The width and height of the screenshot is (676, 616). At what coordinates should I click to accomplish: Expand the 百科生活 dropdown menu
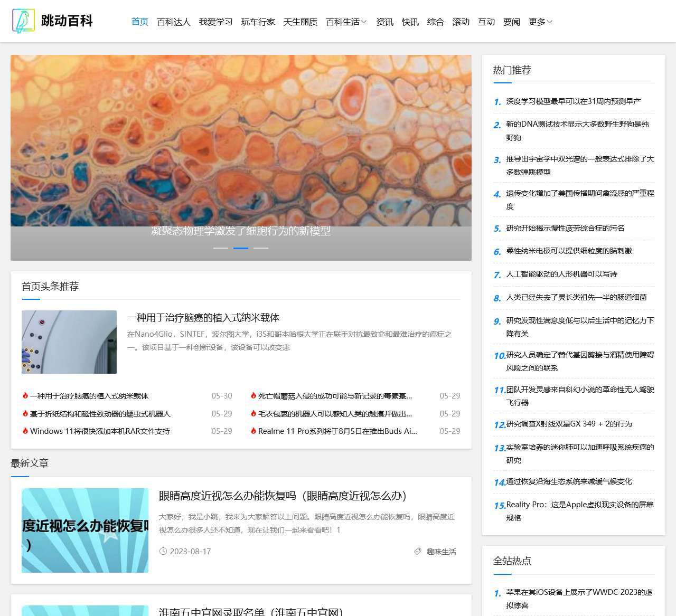(346, 22)
